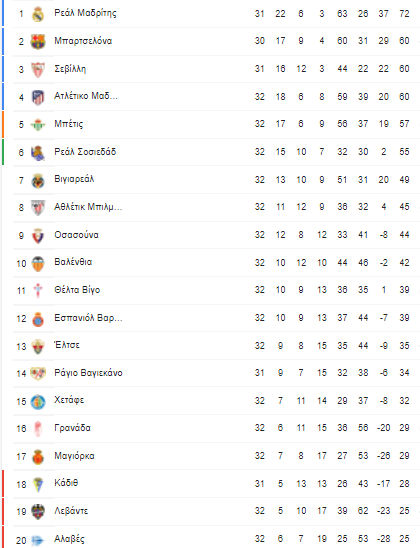Click the Getafe blue crest icon
The width and height of the screenshot is (420, 548).
[x=38, y=401]
